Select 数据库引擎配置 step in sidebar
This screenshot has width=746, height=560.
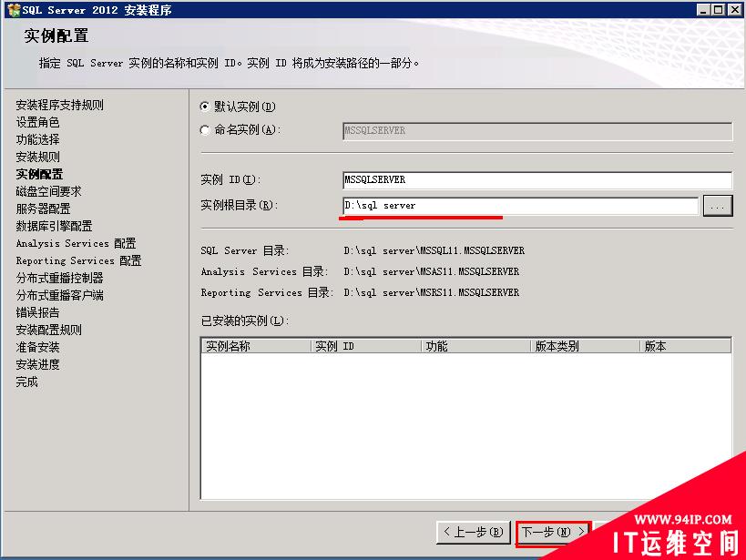(54, 226)
